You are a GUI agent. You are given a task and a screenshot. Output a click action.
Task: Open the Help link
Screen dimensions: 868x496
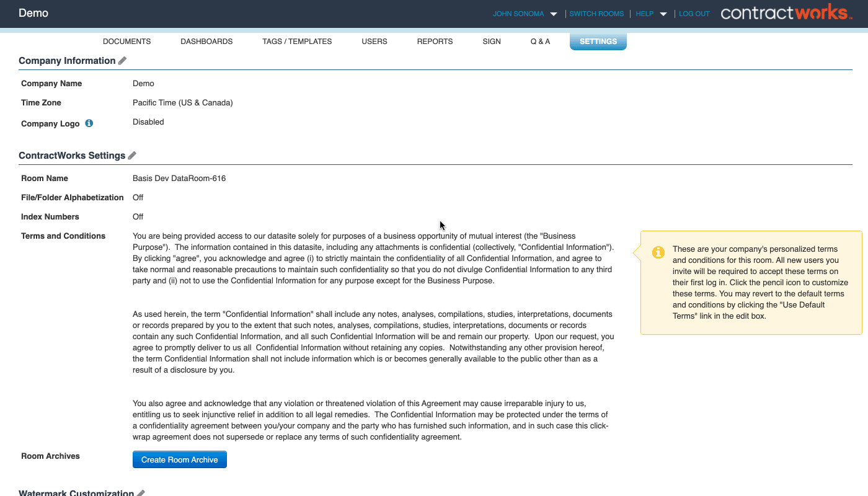click(x=645, y=14)
